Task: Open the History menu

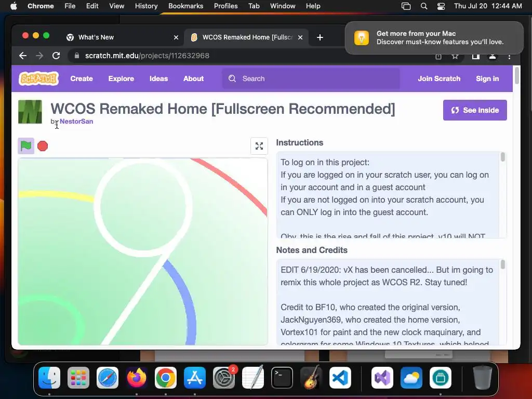Action: click(x=146, y=6)
